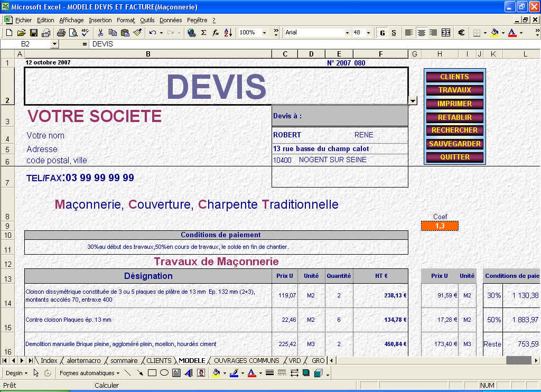Select the AutoSum function
Viewport: 541px width, 392px height.
[203, 32]
